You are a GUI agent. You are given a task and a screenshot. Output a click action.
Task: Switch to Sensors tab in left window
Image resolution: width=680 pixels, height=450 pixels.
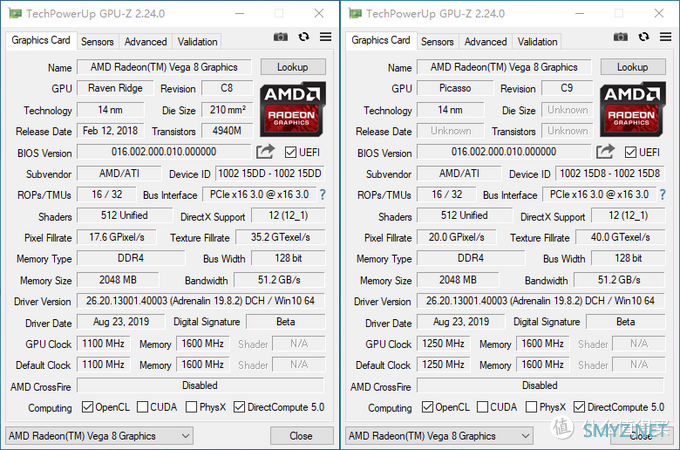[97, 42]
